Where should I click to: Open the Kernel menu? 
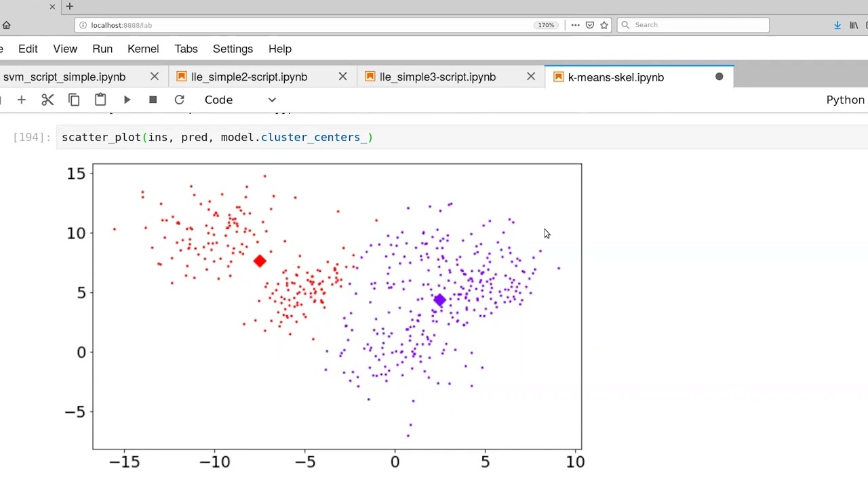(x=143, y=49)
